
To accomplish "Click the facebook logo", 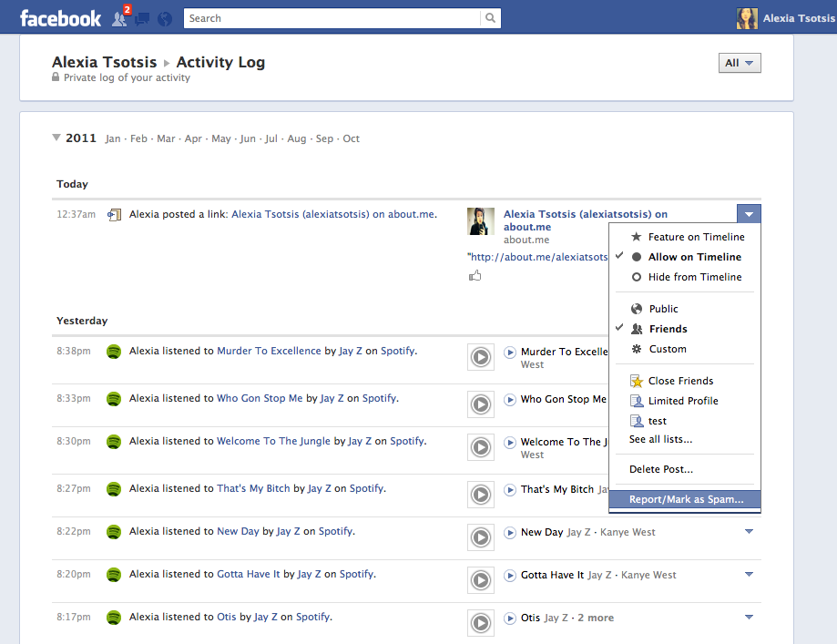I will click(60, 19).
